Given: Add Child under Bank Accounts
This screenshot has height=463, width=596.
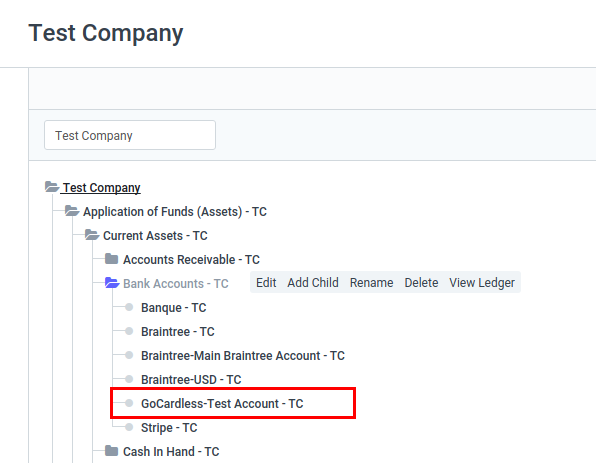Looking at the screenshot, I should point(313,282).
